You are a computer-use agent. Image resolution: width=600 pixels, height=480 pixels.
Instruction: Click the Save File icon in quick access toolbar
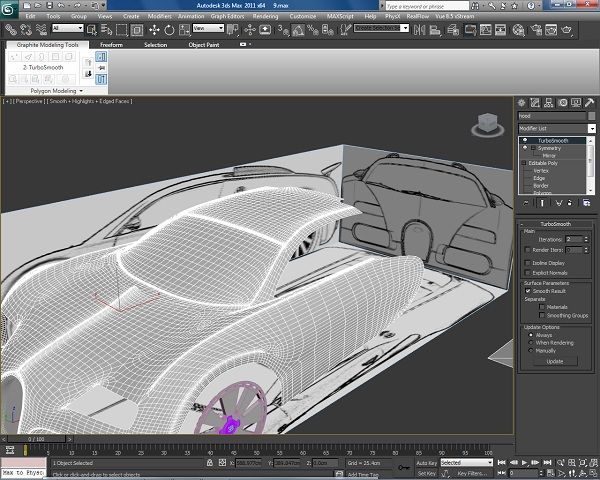click(50, 5)
